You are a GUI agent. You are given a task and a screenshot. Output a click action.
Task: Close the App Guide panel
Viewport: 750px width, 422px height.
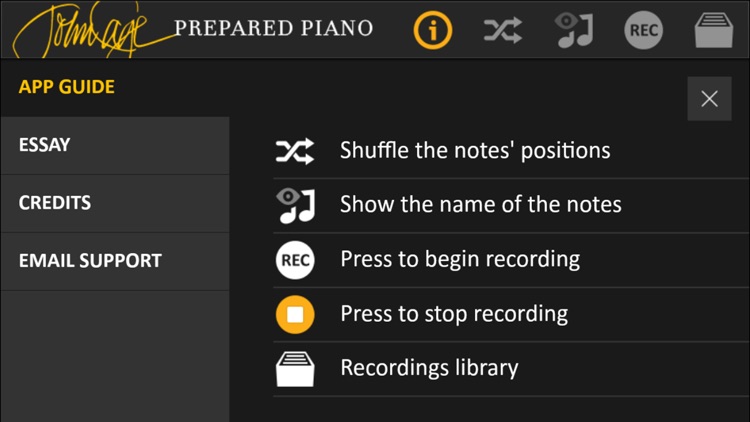pos(709,99)
